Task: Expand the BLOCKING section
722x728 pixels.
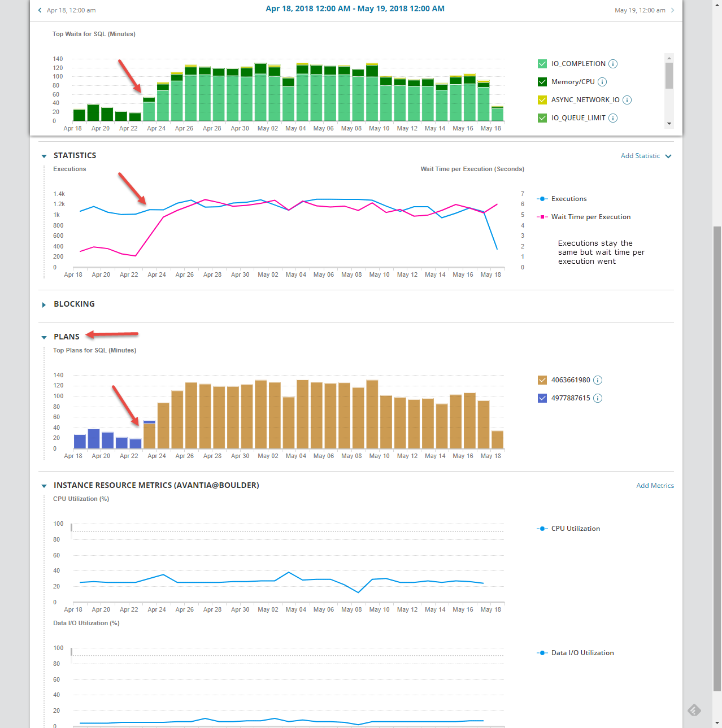Action: (x=44, y=304)
